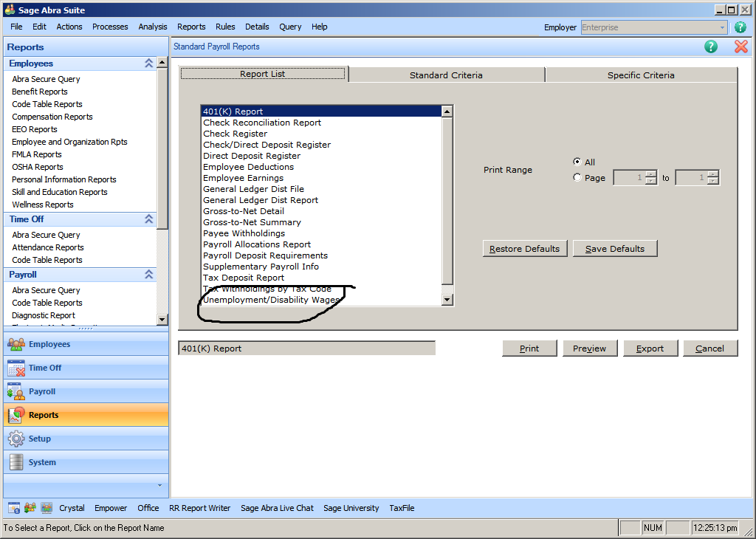
Task: Select Gross-to-Net Summary report
Action: 321,222
